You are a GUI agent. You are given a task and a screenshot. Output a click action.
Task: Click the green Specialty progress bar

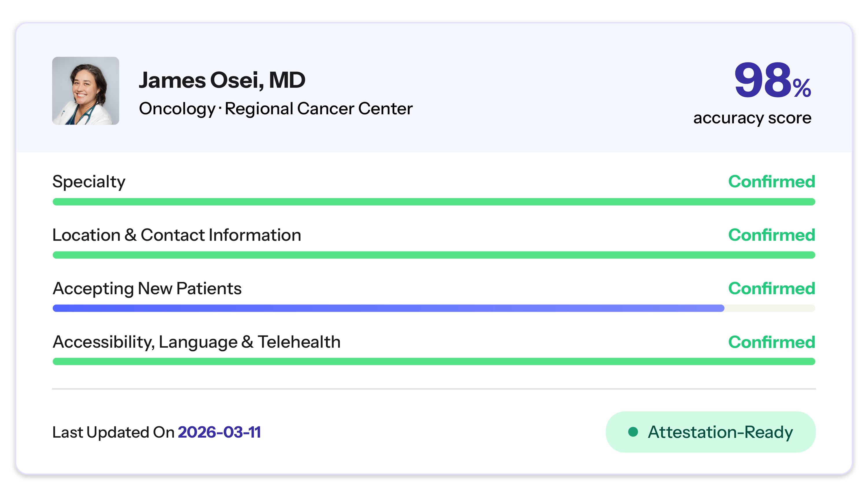[433, 202]
